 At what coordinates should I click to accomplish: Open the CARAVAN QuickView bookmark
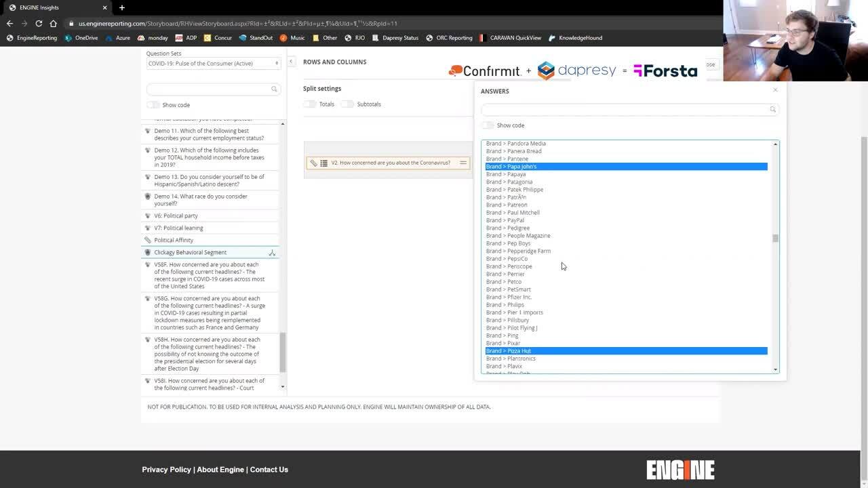click(x=510, y=38)
